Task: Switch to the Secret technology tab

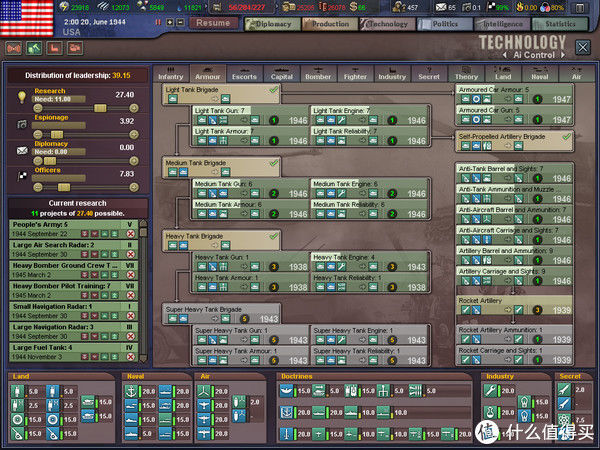Action: click(429, 73)
